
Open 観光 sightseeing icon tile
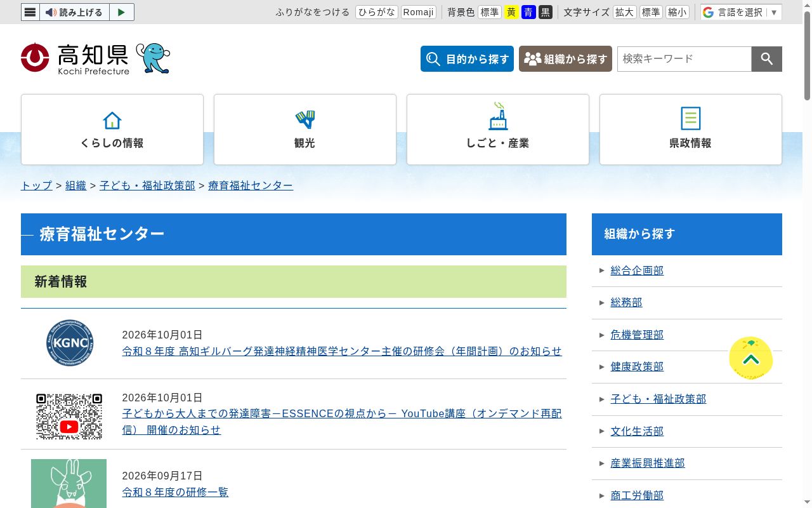(x=305, y=130)
